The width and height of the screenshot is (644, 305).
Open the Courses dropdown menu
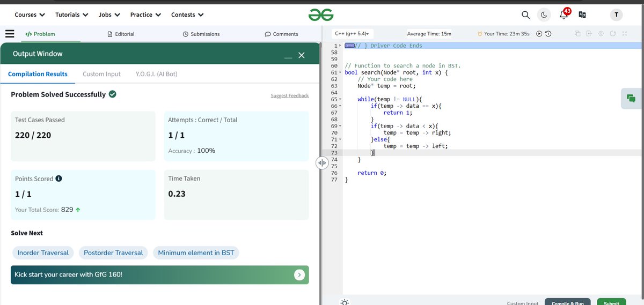pyautogui.click(x=30, y=15)
